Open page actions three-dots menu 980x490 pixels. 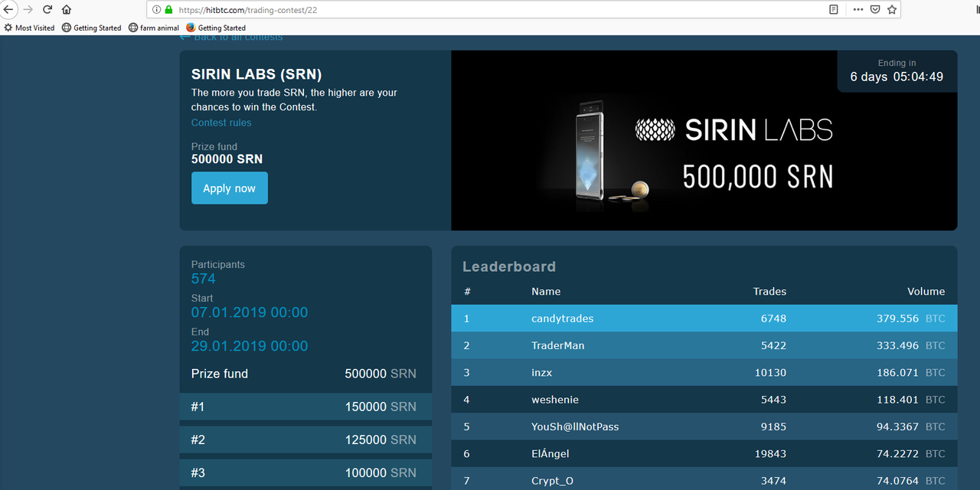coord(857,10)
